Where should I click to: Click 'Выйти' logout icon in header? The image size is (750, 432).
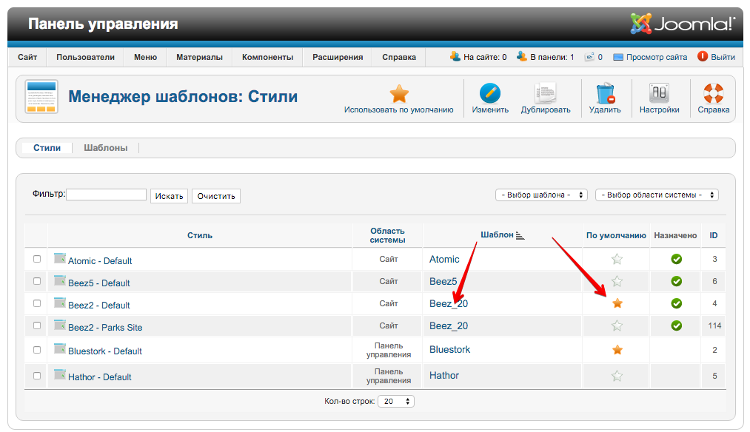(x=703, y=57)
